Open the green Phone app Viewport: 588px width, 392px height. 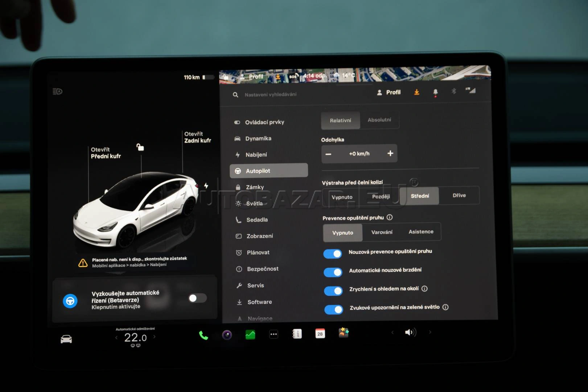[203, 335]
